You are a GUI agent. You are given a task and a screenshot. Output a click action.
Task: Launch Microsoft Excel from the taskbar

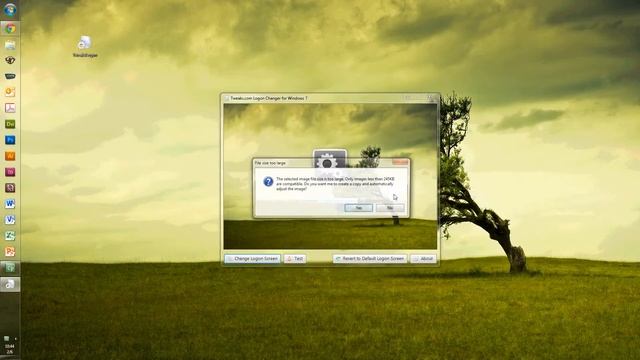tap(10, 236)
